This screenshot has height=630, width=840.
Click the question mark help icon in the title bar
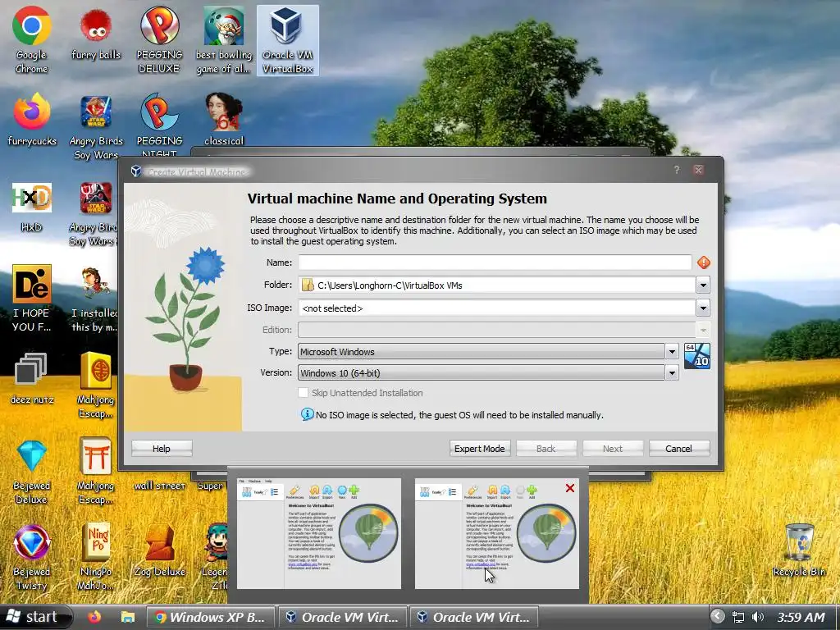(x=677, y=170)
